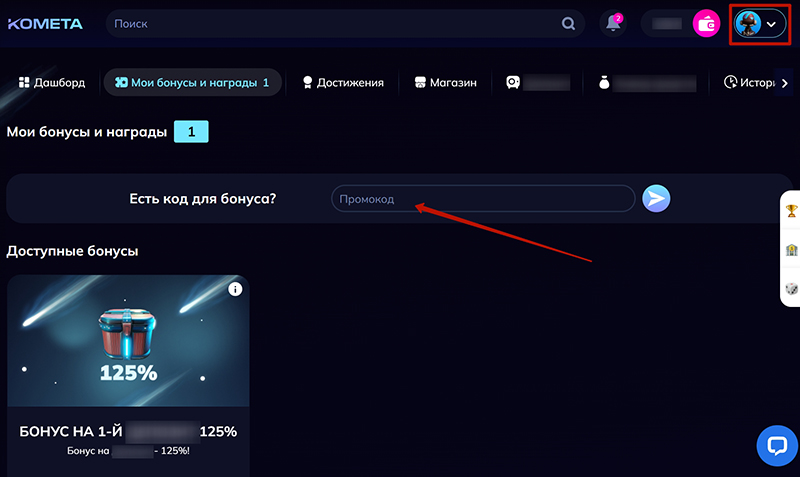
Task: Click the Промокод input field
Action: pos(482,199)
